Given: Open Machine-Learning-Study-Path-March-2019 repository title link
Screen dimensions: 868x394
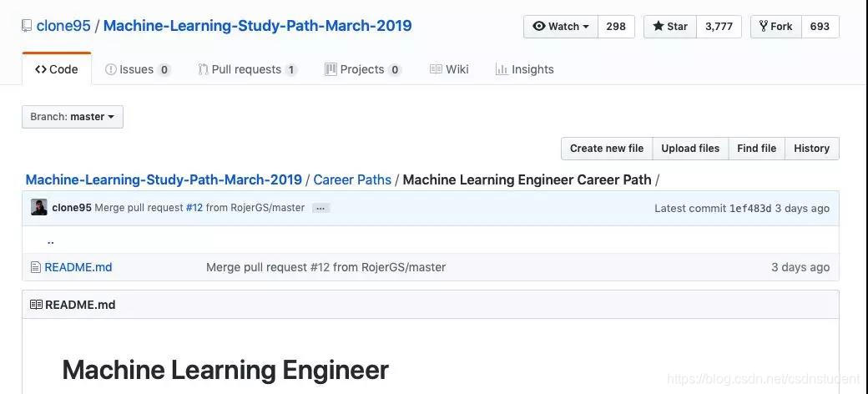Looking at the screenshot, I should [257, 26].
